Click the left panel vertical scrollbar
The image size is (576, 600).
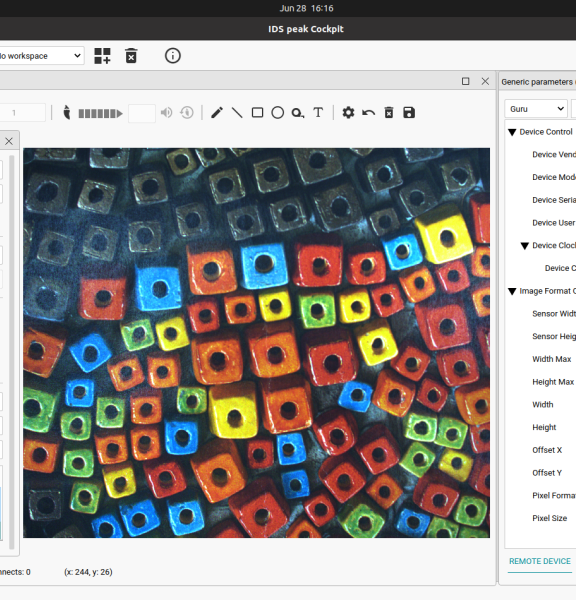click(11, 352)
